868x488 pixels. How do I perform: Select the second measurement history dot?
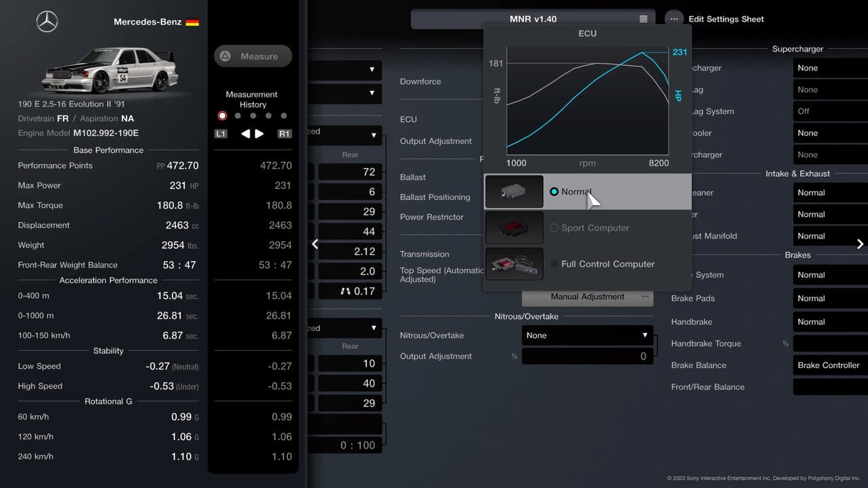tap(237, 116)
